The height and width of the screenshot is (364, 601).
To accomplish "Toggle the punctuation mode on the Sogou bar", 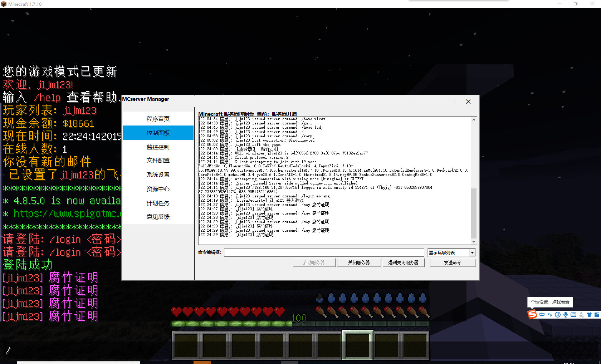I will coord(549,315).
